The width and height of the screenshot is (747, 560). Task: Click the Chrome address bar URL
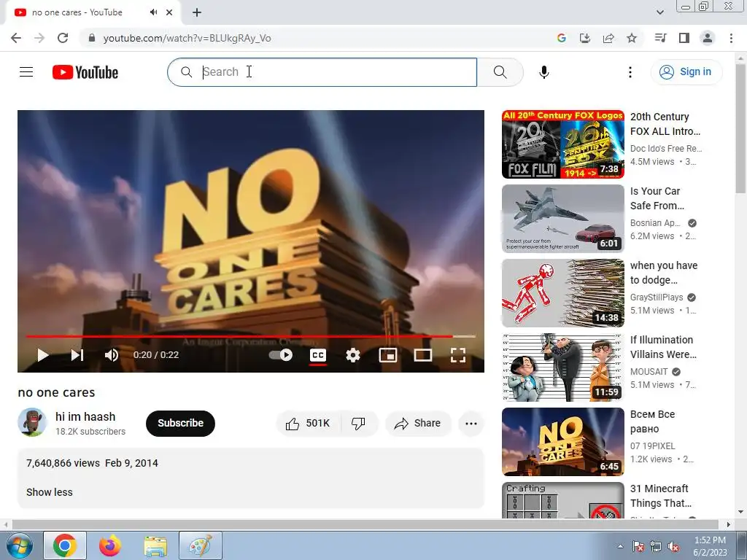point(187,38)
